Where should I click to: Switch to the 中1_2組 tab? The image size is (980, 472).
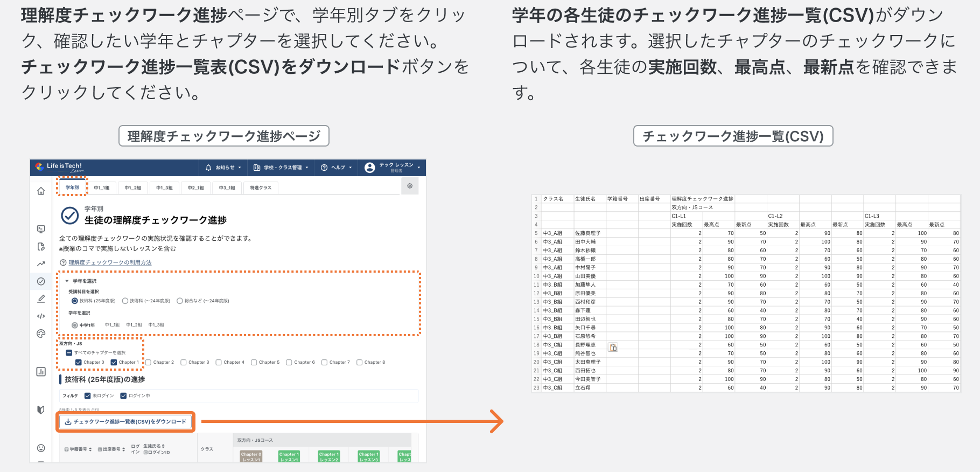133,188
